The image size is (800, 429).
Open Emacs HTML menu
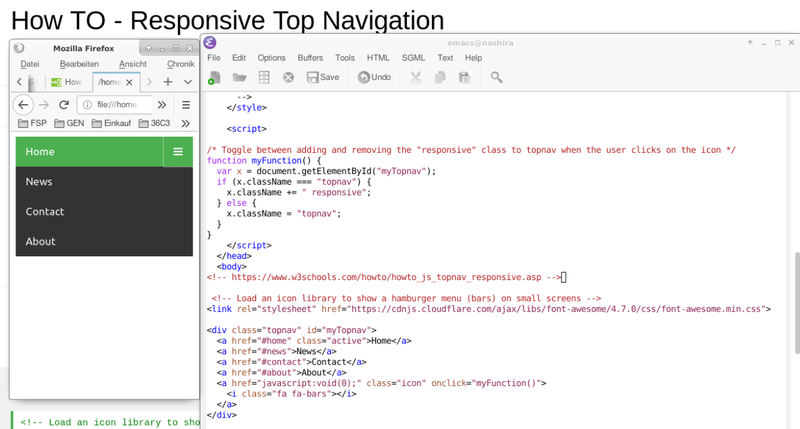[x=378, y=58]
